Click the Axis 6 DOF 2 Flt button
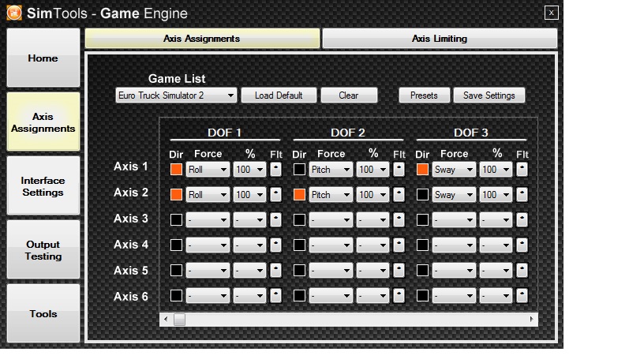644x363 pixels. pyautogui.click(x=399, y=296)
